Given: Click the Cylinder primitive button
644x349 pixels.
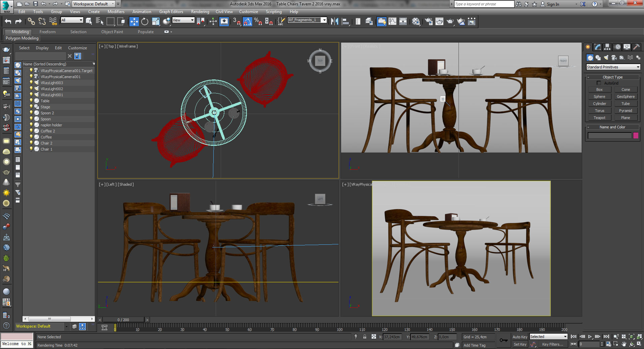Looking at the screenshot, I should pos(599,104).
